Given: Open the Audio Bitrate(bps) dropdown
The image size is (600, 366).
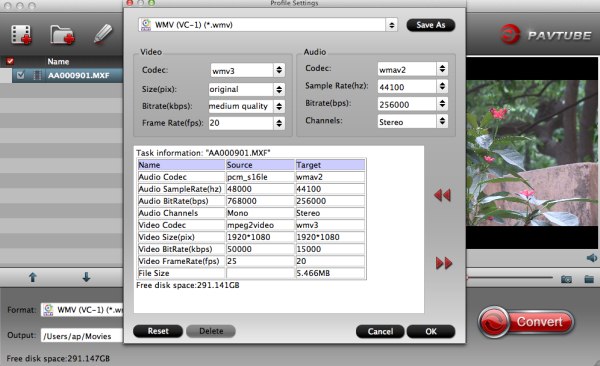Looking at the screenshot, I should [x=412, y=104].
